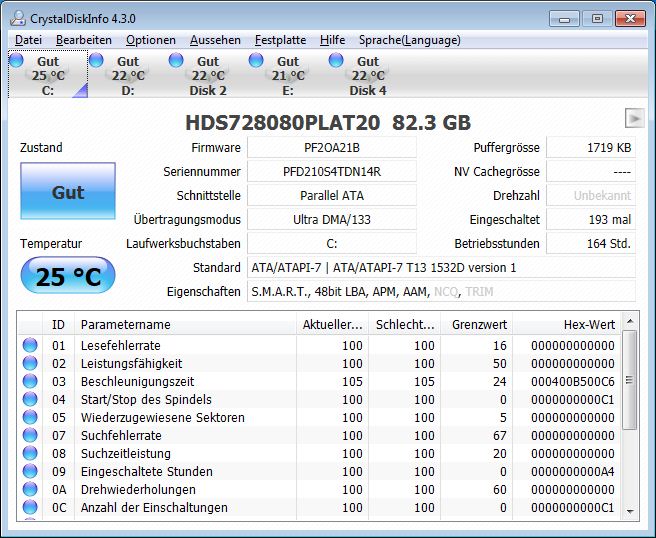Click the Gut health status button
Screen dimensions: 656x538
tap(68, 191)
